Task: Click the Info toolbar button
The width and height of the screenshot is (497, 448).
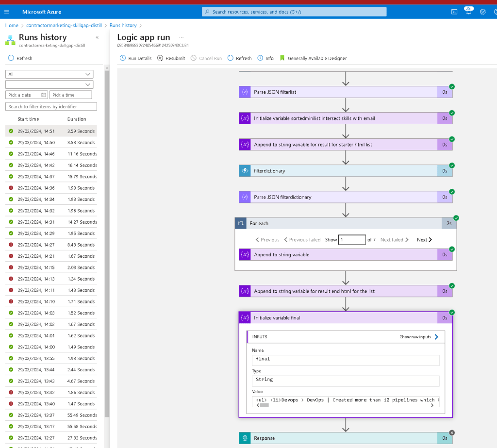Action: pos(265,58)
